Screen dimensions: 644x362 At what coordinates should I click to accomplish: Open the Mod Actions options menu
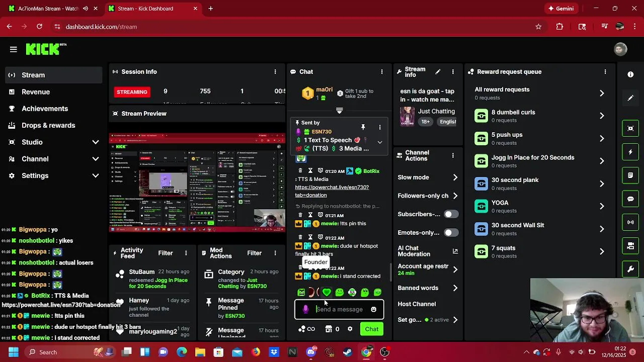[x=275, y=253]
